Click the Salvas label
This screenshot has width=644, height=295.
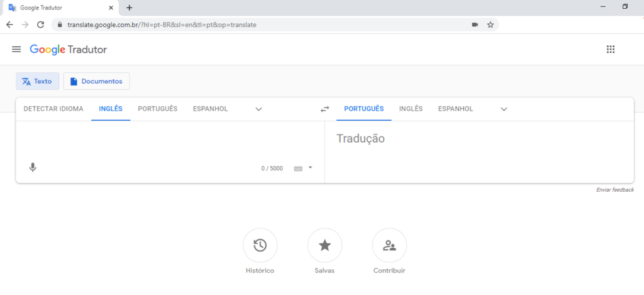325,270
